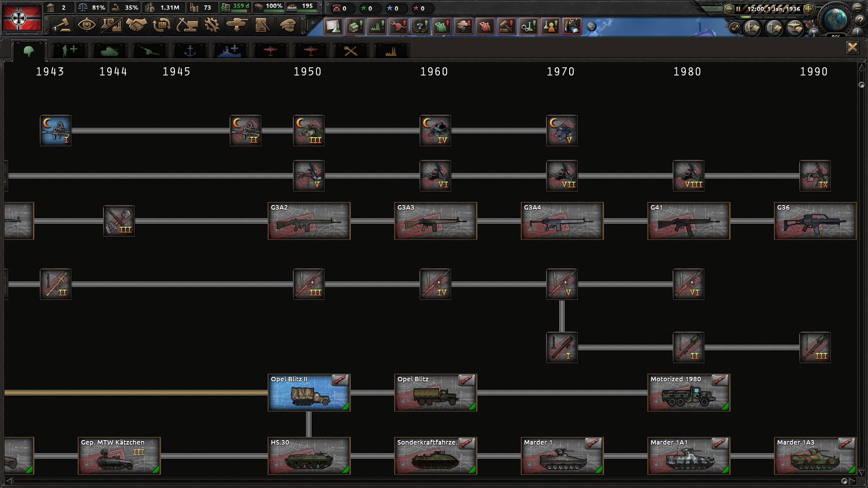This screenshot has width=868, height=488.
Task: Open the production gear-wrench icon
Action: pos(212,25)
